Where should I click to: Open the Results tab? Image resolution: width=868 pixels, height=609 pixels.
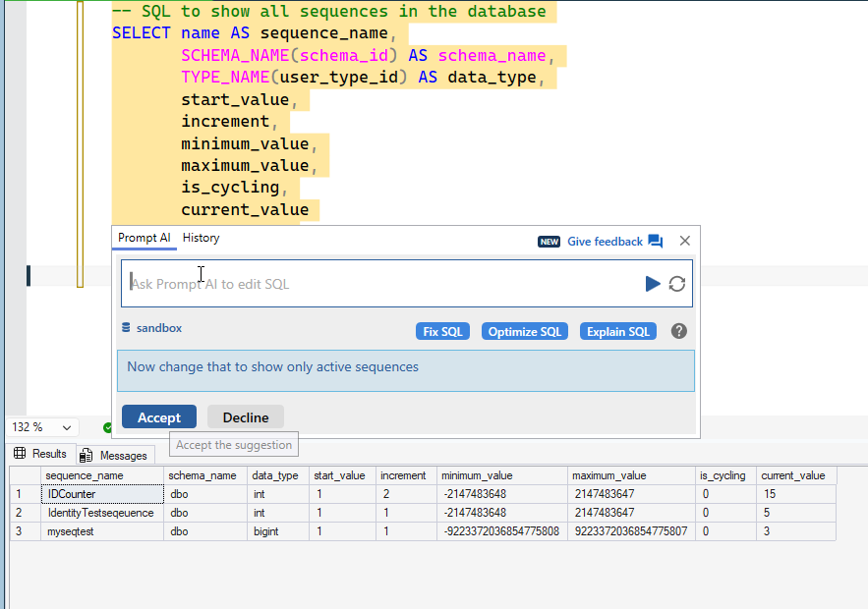point(41,454)
